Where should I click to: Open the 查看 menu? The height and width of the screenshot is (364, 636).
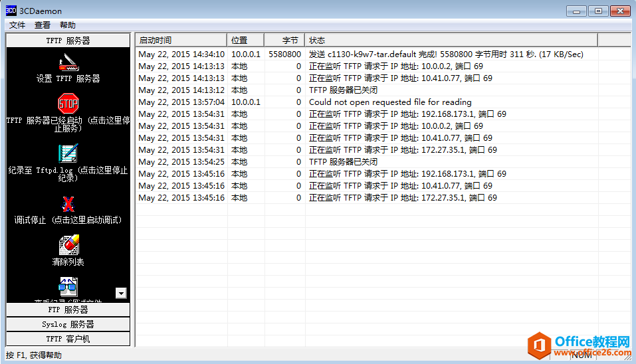tap(43, 25)
